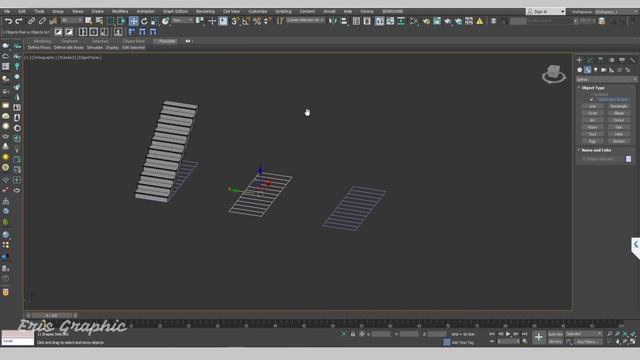Open the Render Setup teapot icon
The height and width of the screenshot is (360, 640).
pyautogui.click(x=426, y=21)
